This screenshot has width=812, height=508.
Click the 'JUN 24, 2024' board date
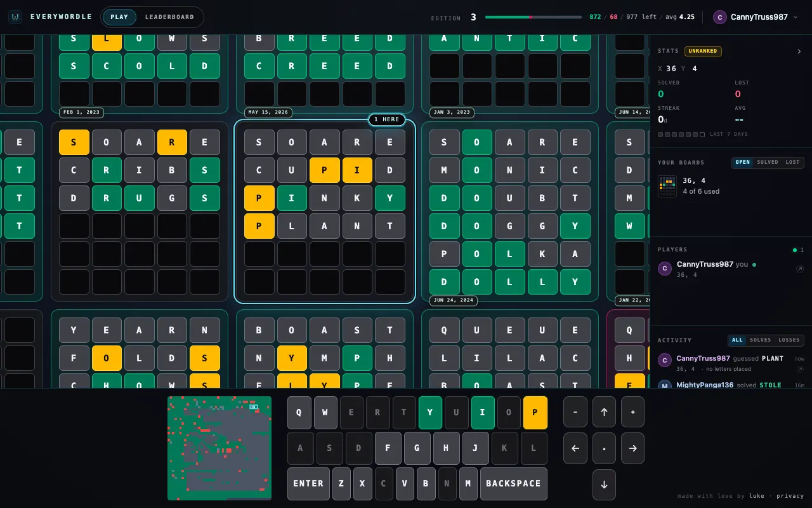click(x=454, y=300)
